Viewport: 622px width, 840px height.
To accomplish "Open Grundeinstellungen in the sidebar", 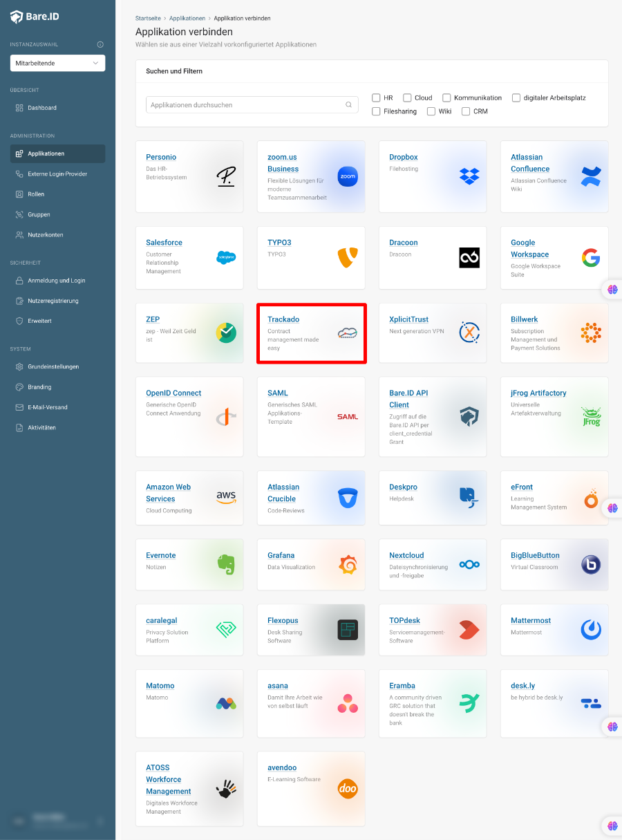I will [57, 366].
